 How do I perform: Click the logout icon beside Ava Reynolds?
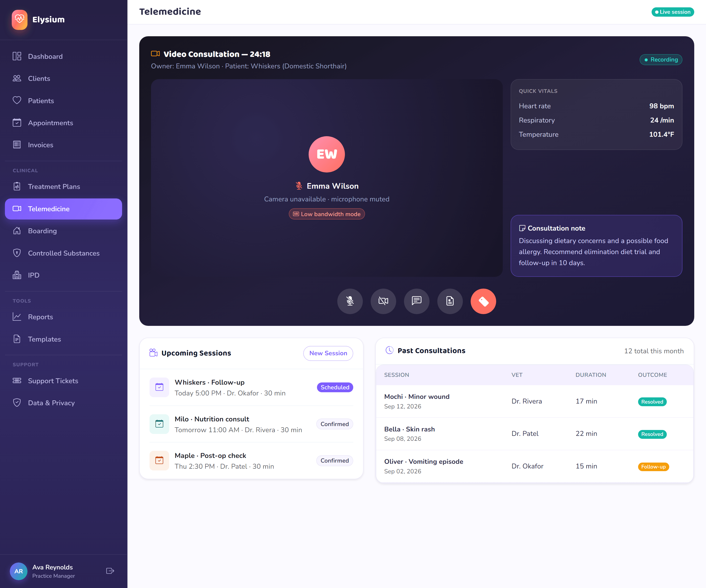coord(110,571)
